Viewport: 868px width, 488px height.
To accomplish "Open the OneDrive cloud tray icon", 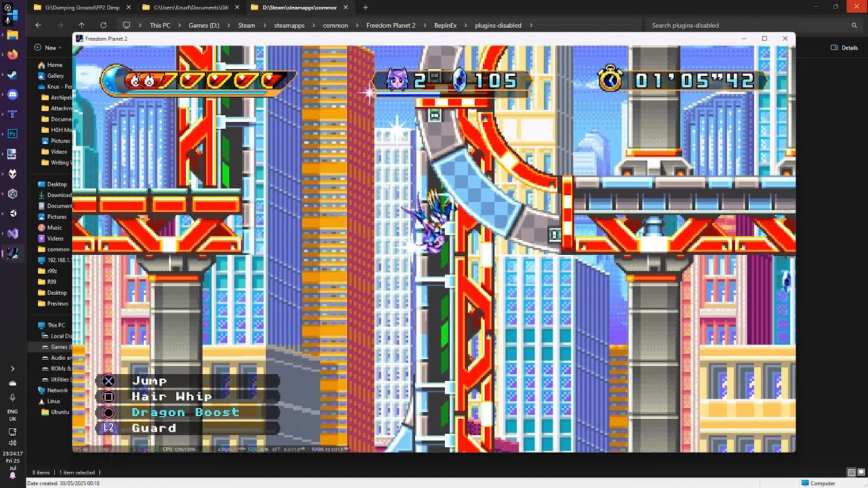I will click(x=12, y=384).
